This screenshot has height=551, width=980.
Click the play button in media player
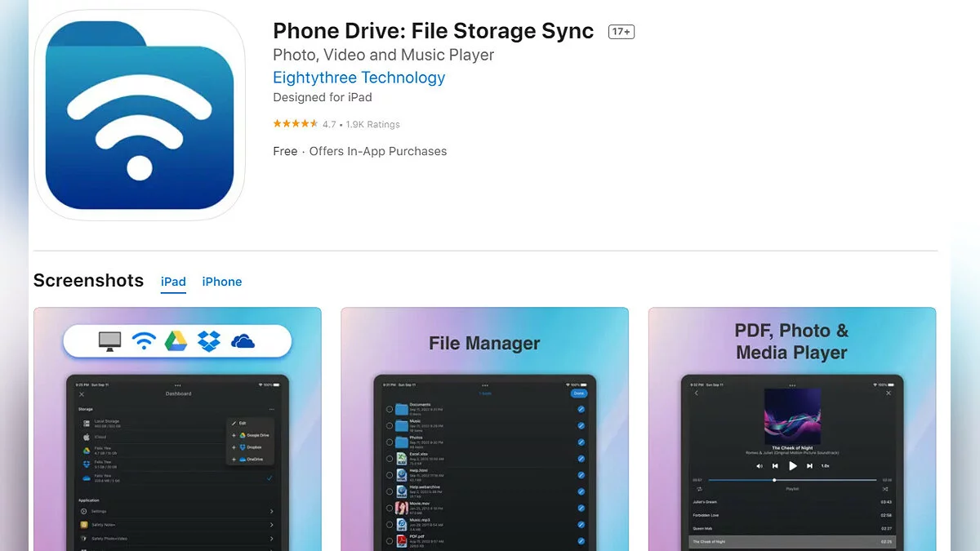(793, 466)
